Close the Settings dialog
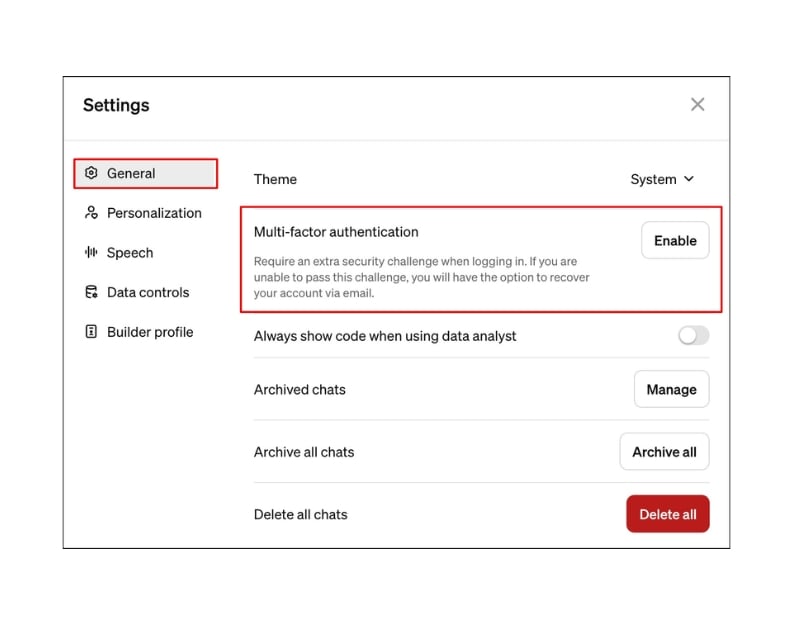This screenshot has height=625, width=800. click(x=697, y=104)
